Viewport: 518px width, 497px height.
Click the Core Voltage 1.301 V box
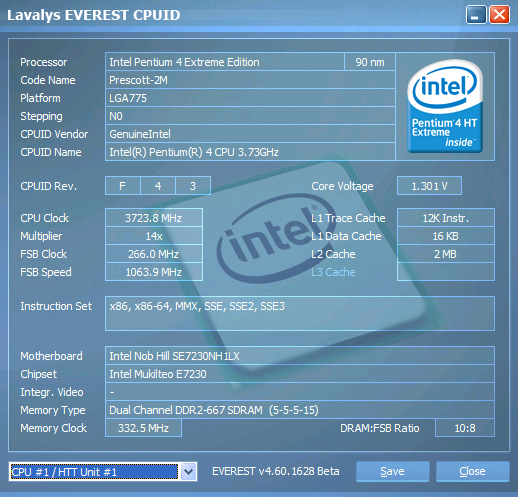[x=429, y=186]
